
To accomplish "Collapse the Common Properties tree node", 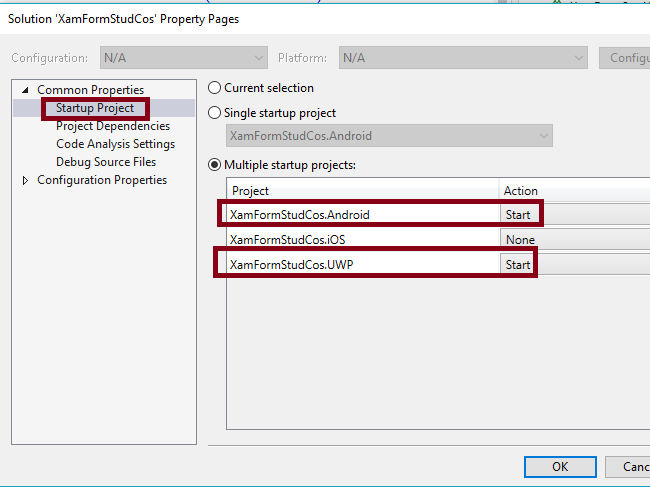I will point(26,90).
